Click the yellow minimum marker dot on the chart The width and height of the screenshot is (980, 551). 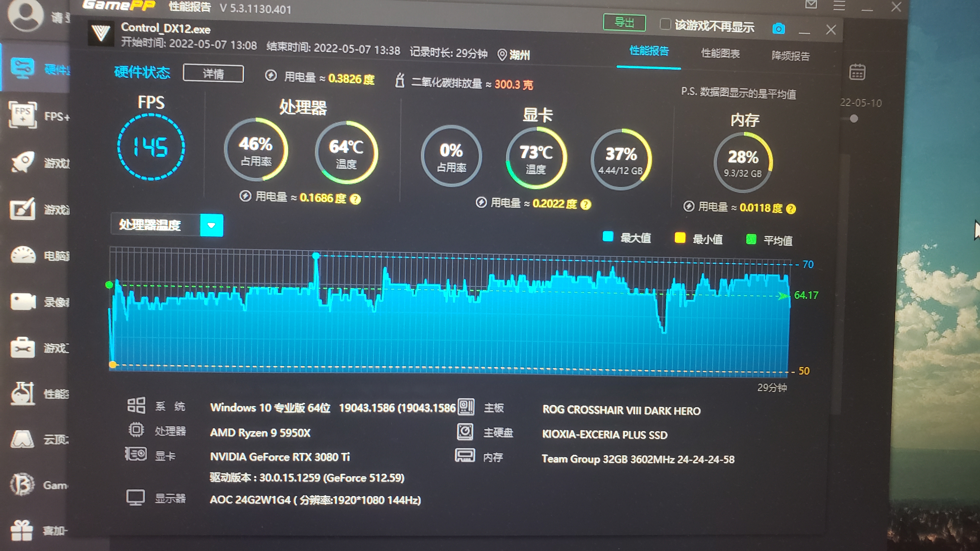(x=112, y=365)
